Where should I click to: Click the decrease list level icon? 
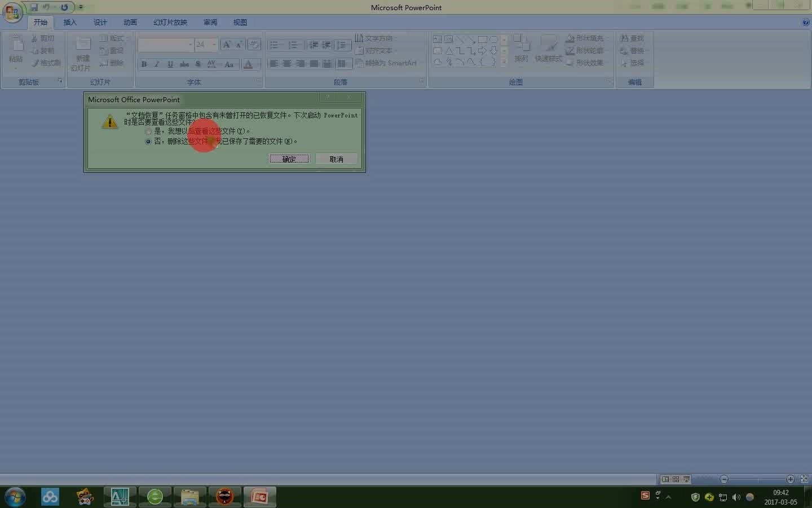[x=314, y=45]
